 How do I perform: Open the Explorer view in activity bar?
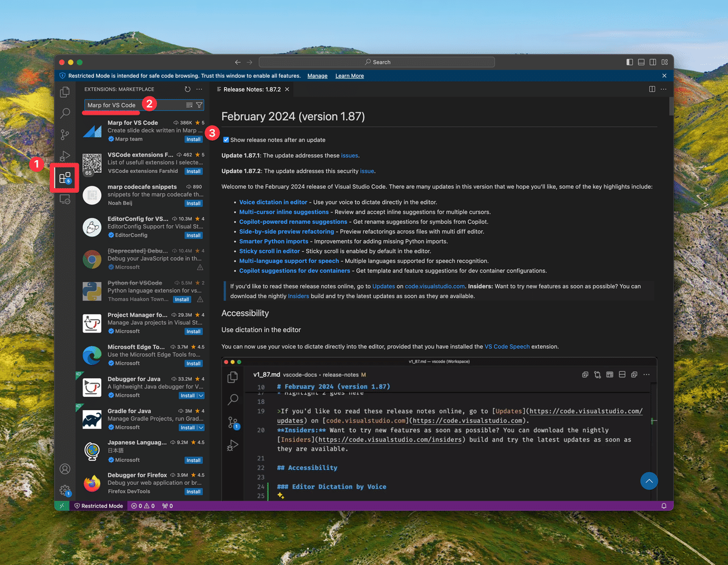coord(65,92)
